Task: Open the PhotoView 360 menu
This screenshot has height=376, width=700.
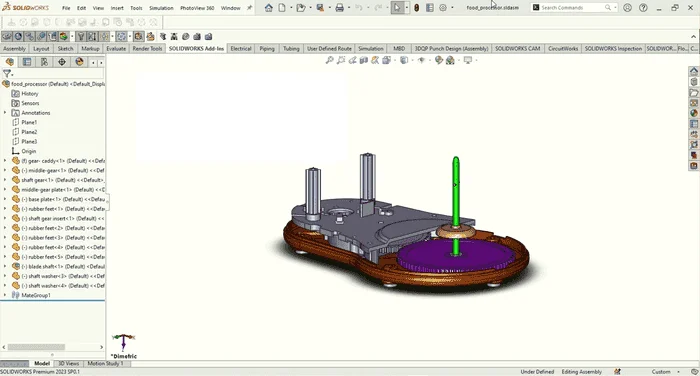Action: (x=197, y=8)
